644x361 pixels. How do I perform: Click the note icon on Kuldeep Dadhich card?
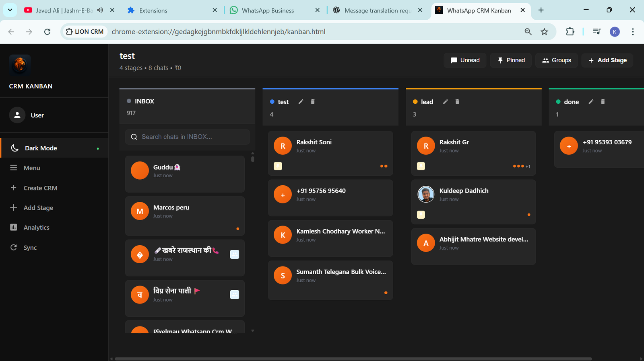421,215
